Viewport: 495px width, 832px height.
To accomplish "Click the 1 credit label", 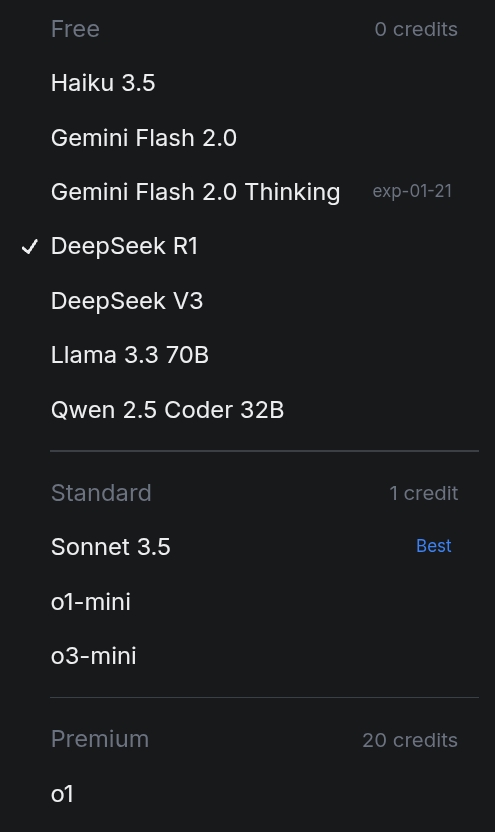I will pyautogui.click(x=423, y=493).
